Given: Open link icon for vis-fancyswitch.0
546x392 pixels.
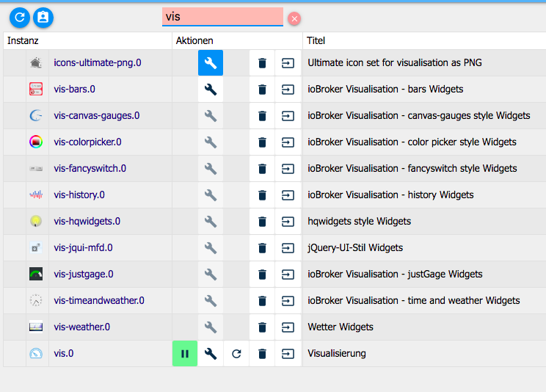Looking at the screenshot, I should point(288,169).
